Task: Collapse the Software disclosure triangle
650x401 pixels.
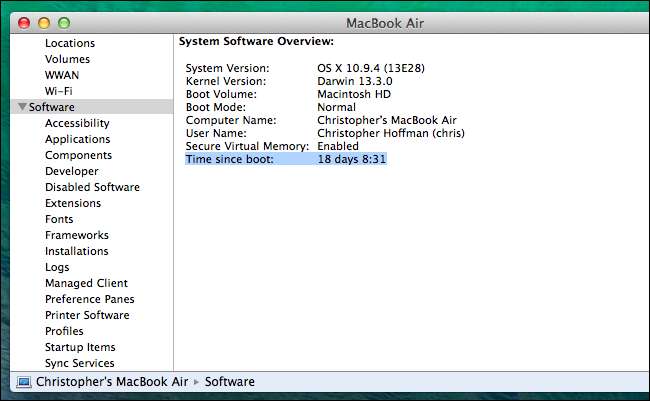Action: tap(22, 107)
